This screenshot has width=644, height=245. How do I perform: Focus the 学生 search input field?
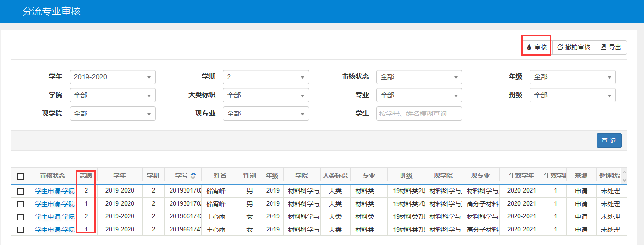click(419, 114)
